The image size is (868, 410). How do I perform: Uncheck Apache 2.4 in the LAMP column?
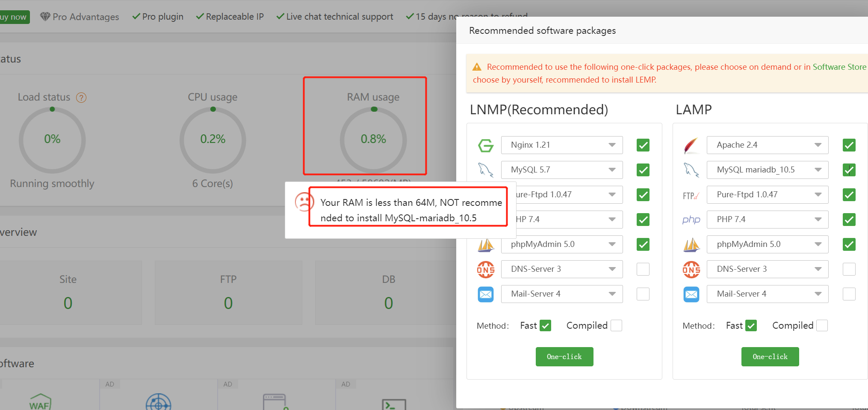849,145
